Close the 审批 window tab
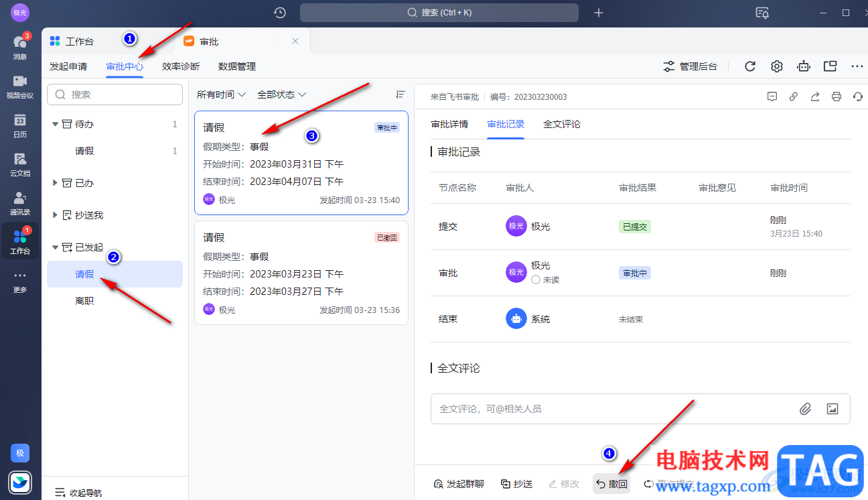The height and width of the screenshot is (500, 868). (x=295, y=42)
